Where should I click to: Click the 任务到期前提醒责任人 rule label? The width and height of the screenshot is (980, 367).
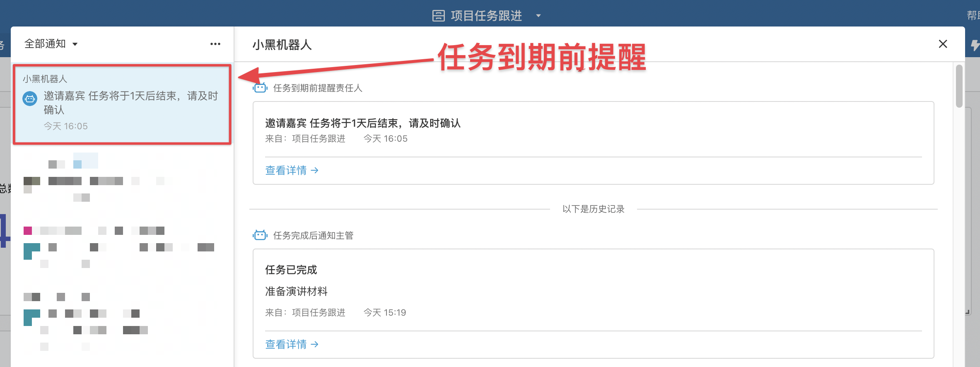coord(318,88)
